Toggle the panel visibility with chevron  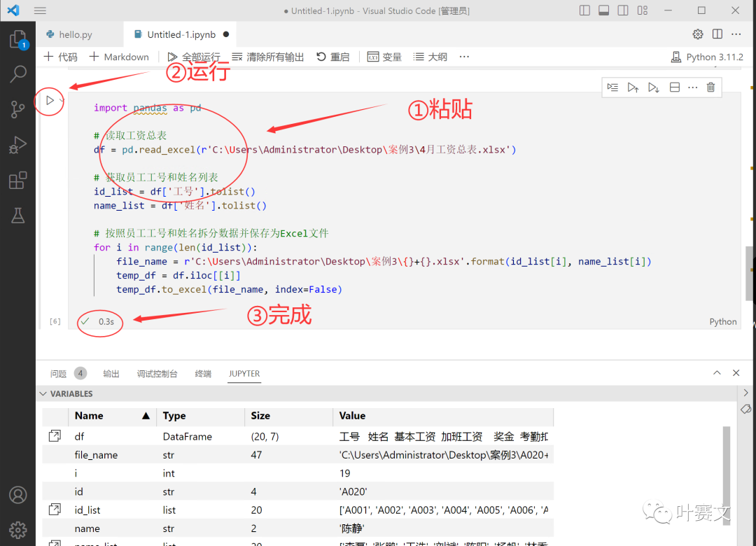click(x=716, y=372)
